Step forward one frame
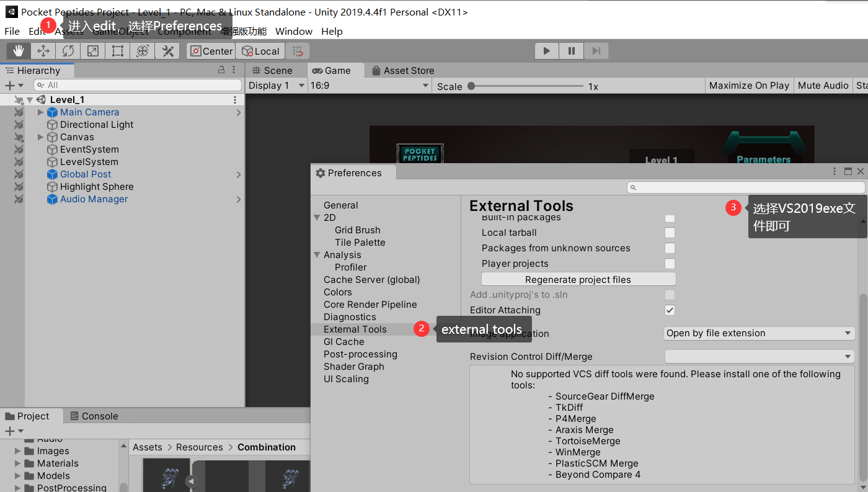 click(596, 51)
